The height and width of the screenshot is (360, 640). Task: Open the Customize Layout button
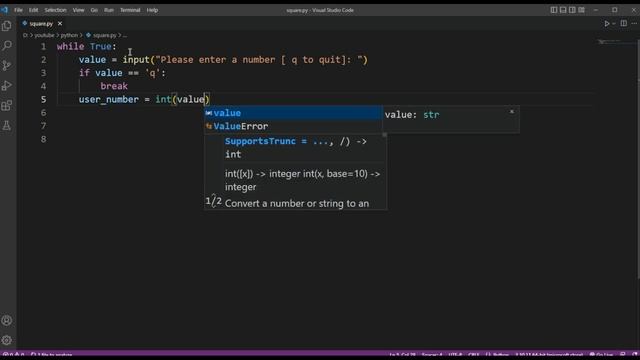click(582, 10)
